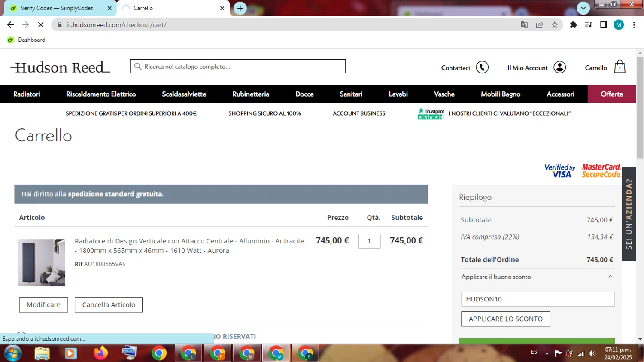Open the Offerte menu

(612, 94)
